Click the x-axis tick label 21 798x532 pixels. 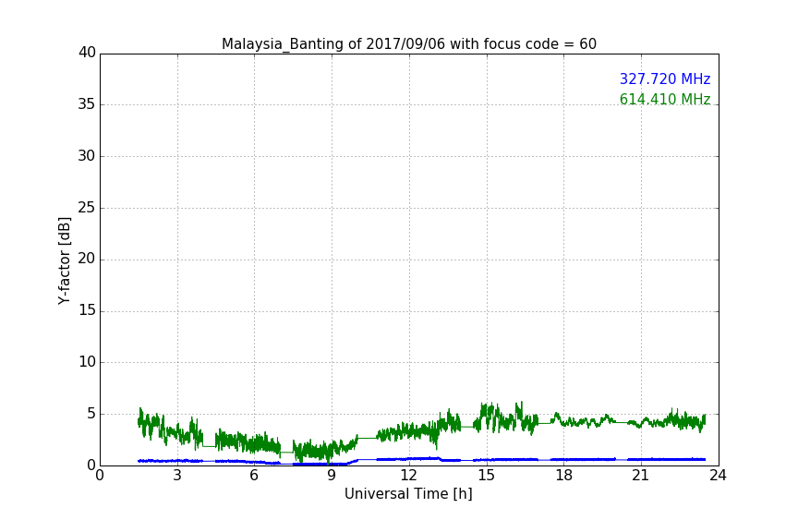pos(641,476)
